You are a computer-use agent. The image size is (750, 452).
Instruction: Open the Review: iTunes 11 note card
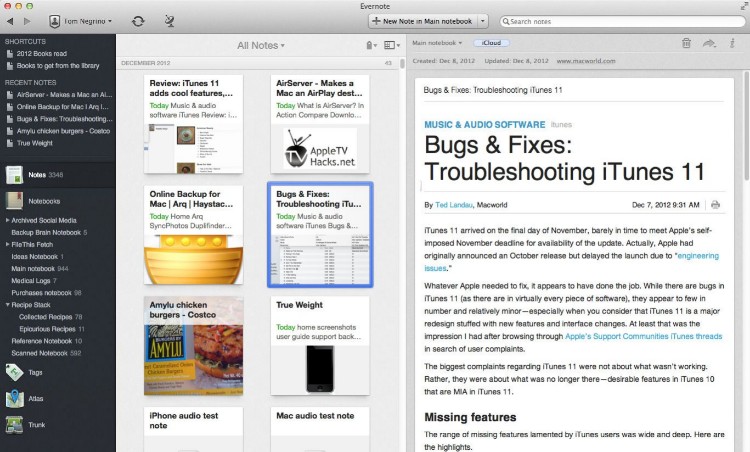(193, 124)
